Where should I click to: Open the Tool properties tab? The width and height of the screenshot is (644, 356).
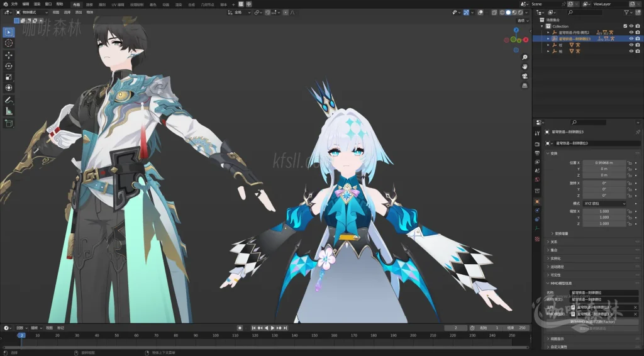[537, 133]
